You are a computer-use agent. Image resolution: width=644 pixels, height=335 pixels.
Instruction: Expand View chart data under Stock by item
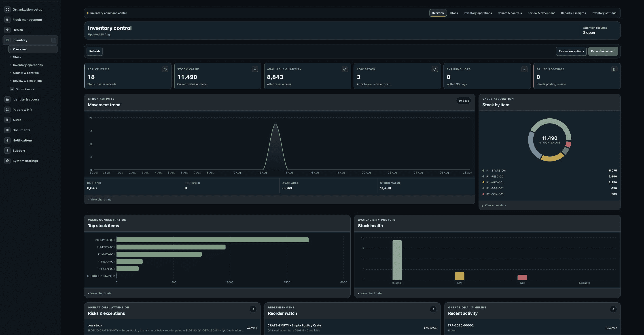click(494, 205)
